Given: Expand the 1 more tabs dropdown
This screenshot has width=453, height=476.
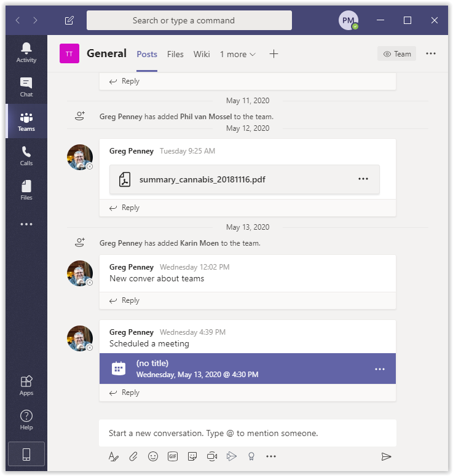Looking at the screenshot, I should (x=238, y=54).
